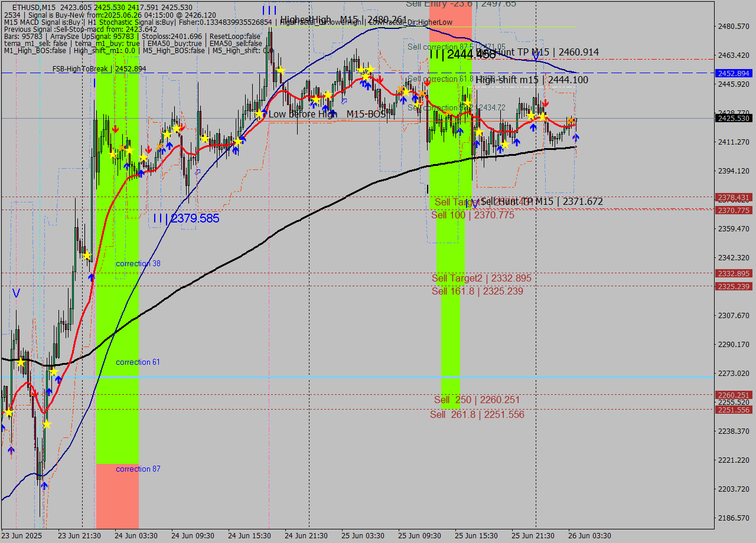Select the correction 87 label on red zone

click(x=138, y=469)
